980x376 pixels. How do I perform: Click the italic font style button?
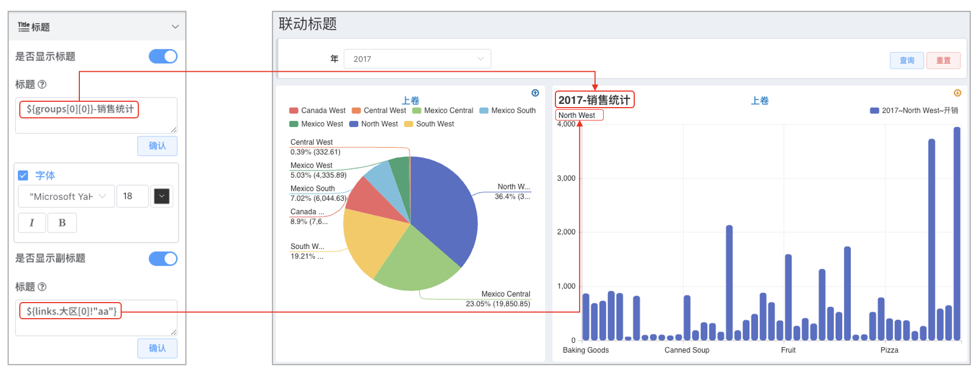pos(32,223)
